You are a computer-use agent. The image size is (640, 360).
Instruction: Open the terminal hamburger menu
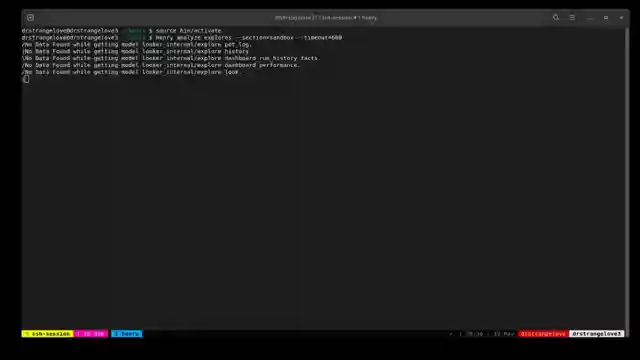coord(572,18)
